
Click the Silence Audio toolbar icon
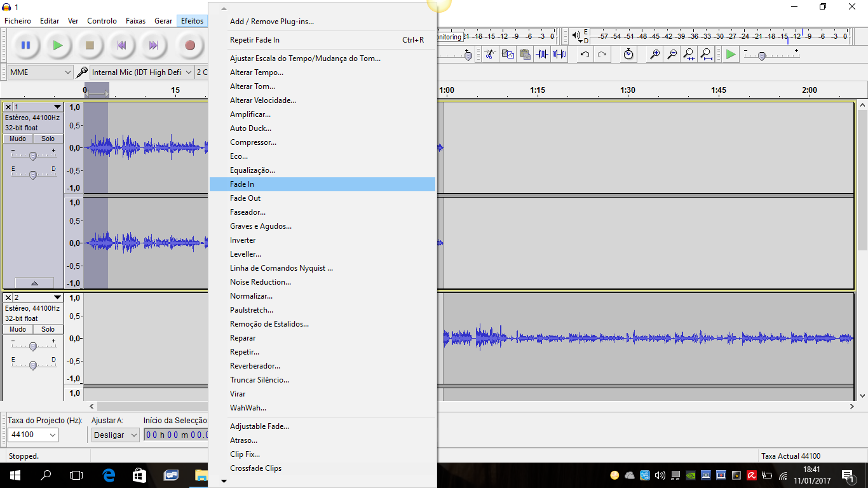[x=559, y=54]
